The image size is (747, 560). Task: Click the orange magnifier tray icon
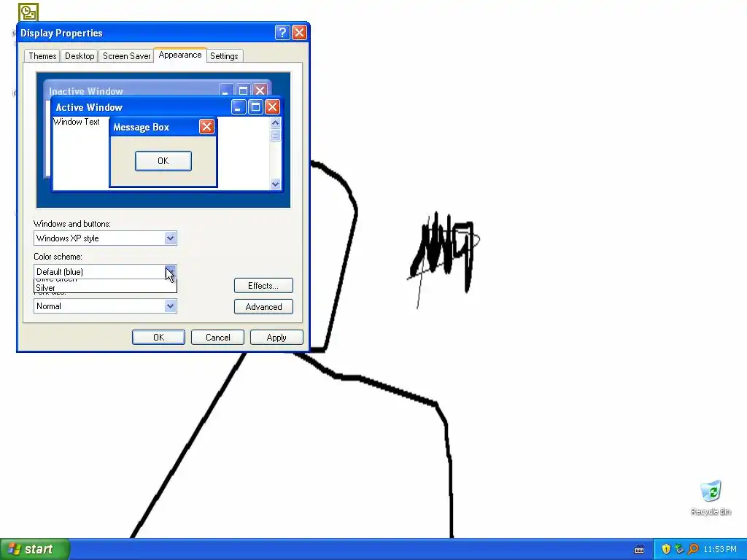click(693, 549)
